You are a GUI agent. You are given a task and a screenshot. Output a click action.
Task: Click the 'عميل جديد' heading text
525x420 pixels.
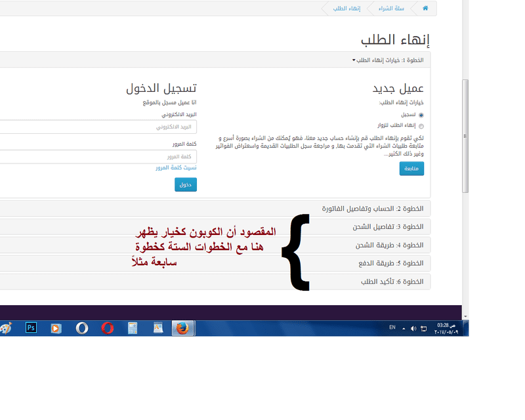click(398, 89)
